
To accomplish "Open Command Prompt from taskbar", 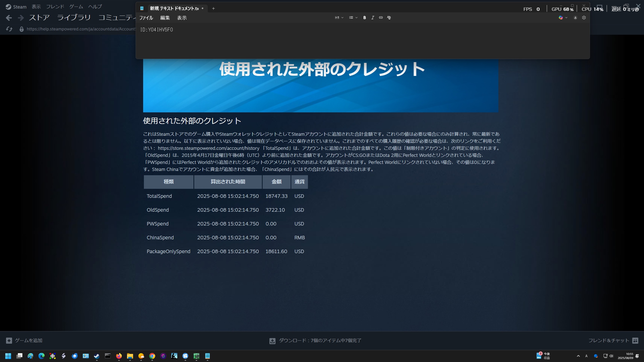I will [108, 356].
